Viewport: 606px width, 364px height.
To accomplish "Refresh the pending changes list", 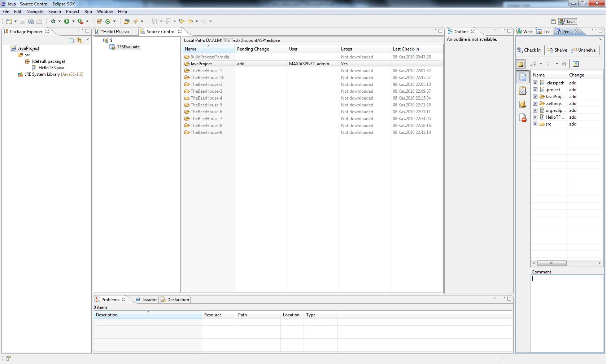I will coord(576,64).
